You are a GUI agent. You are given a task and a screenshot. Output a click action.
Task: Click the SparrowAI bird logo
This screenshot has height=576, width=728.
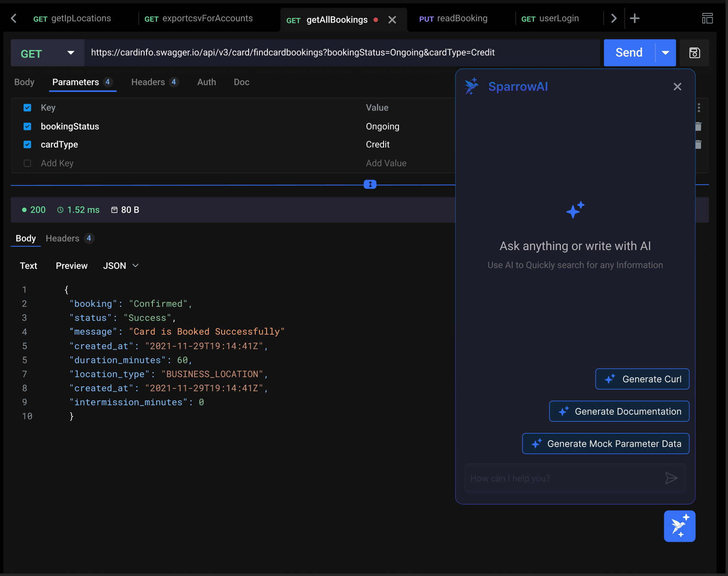pyautogui.click(x=472, y=86)
